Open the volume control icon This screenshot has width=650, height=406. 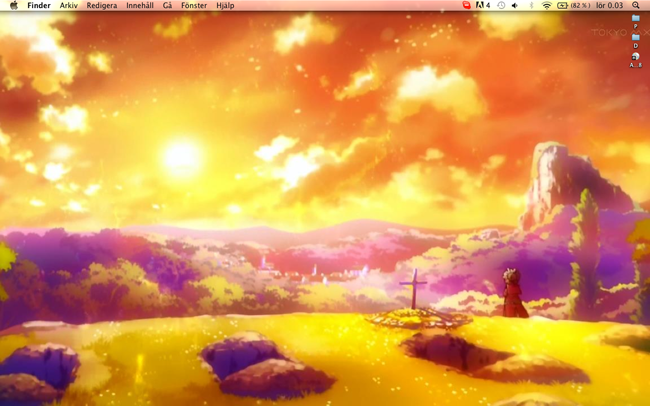(515, 5)
